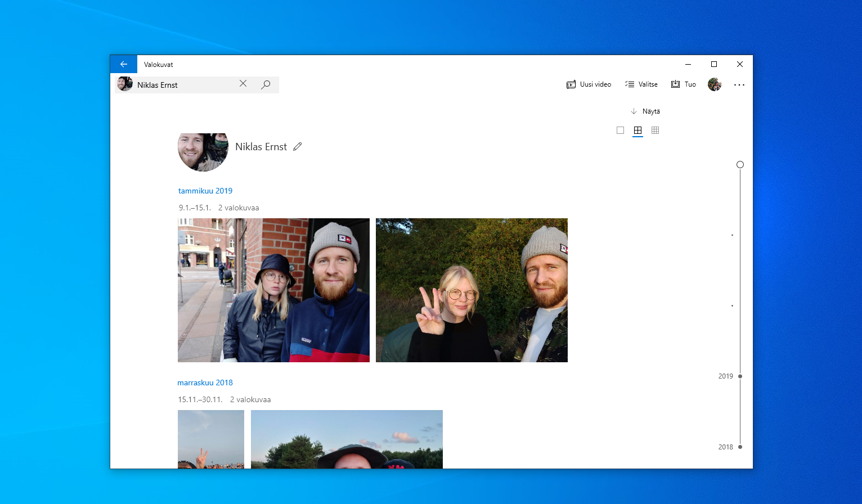Open the marraskuu 2018 month link
The height and width of the screenshot is (504, 862).
[205, 382]
